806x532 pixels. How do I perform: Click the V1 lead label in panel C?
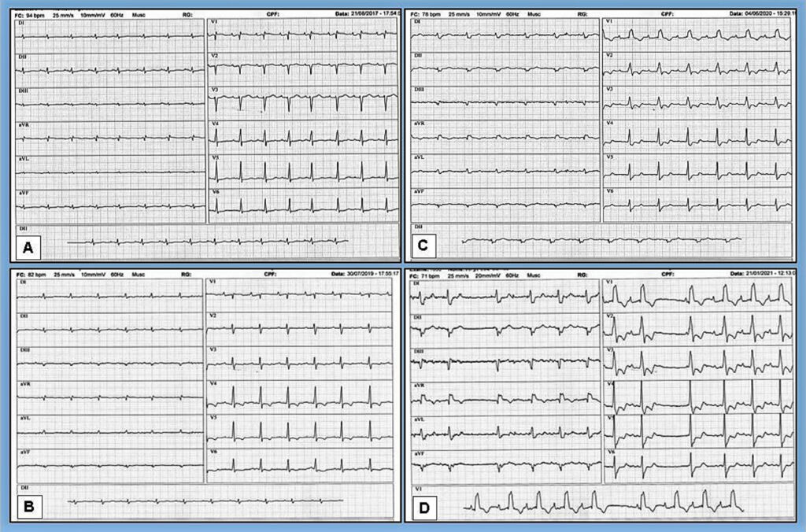click(610, 21)
